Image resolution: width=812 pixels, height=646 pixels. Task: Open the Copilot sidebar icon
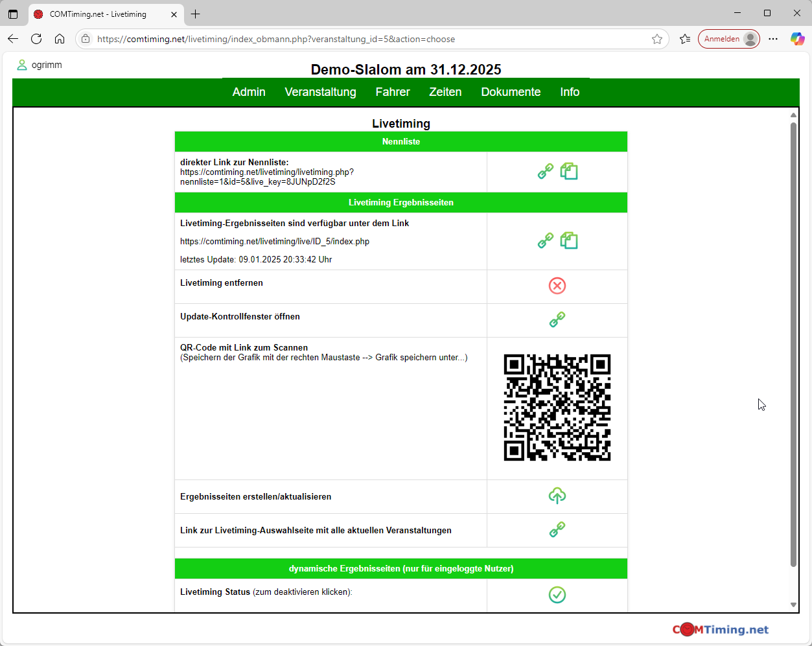797,39
